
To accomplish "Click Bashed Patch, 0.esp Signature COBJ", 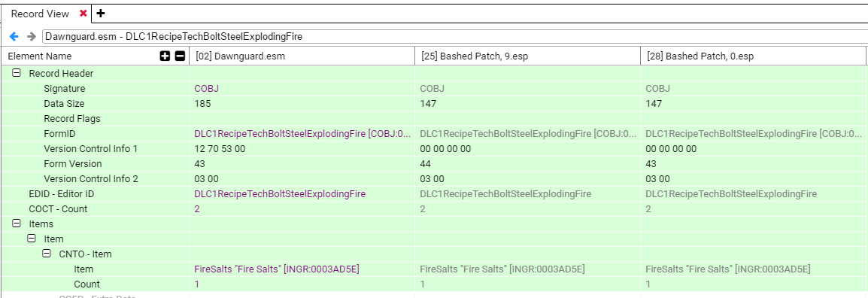I will [658, 89].
